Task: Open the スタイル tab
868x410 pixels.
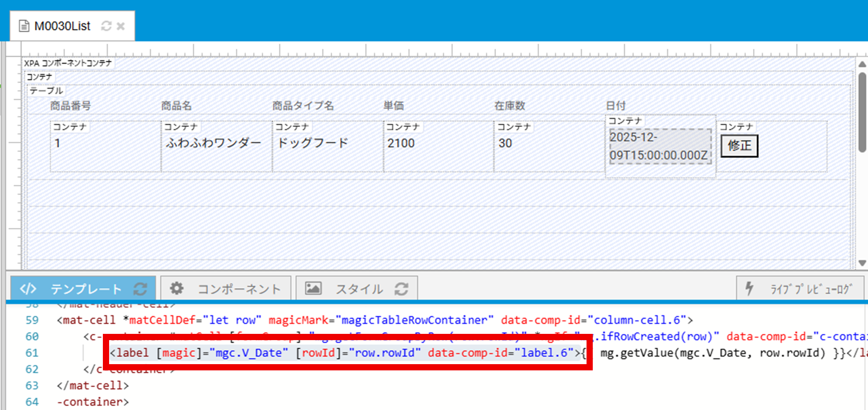Action: (359, 289)
